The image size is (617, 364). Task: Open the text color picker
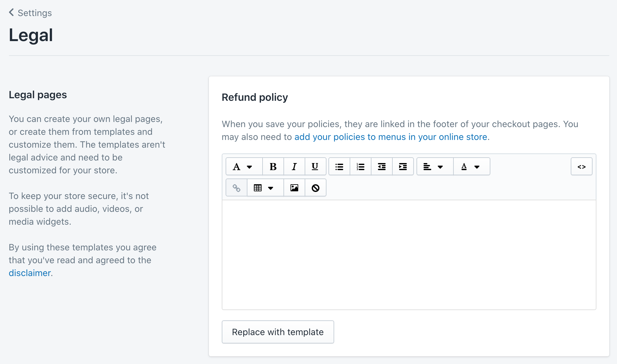point(471,167)
